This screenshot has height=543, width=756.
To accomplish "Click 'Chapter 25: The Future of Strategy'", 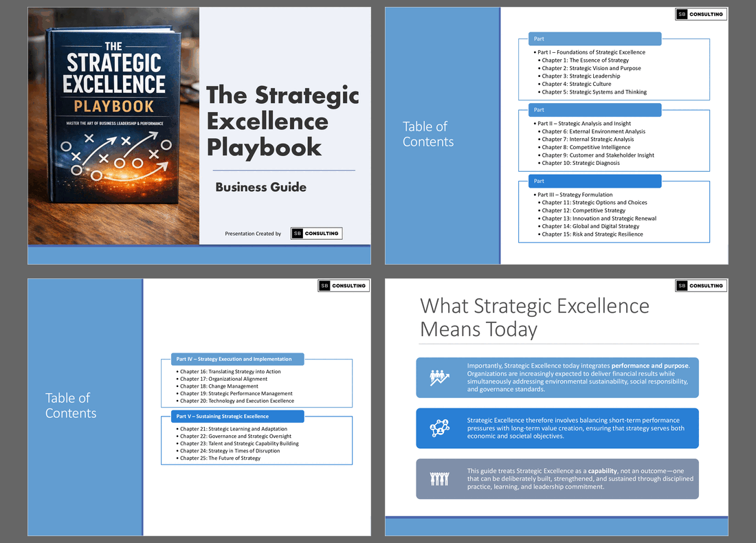I will (x=220, y=458).
